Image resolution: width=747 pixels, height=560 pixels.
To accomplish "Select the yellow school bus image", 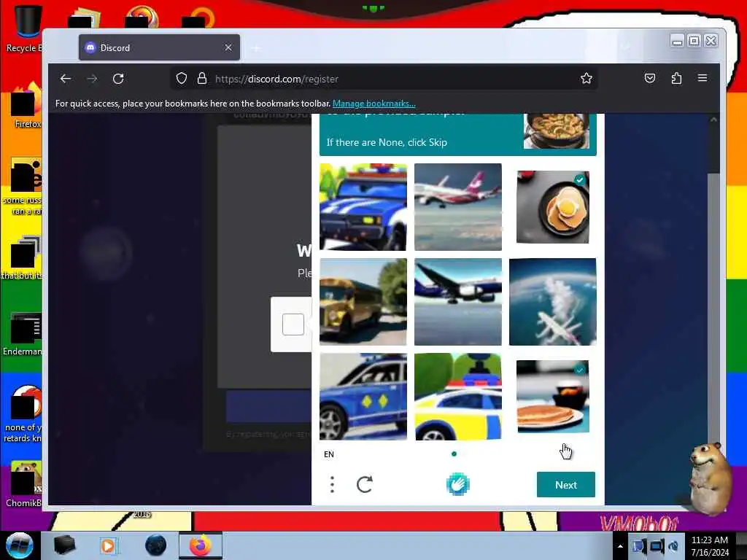I will coord(363,301).
